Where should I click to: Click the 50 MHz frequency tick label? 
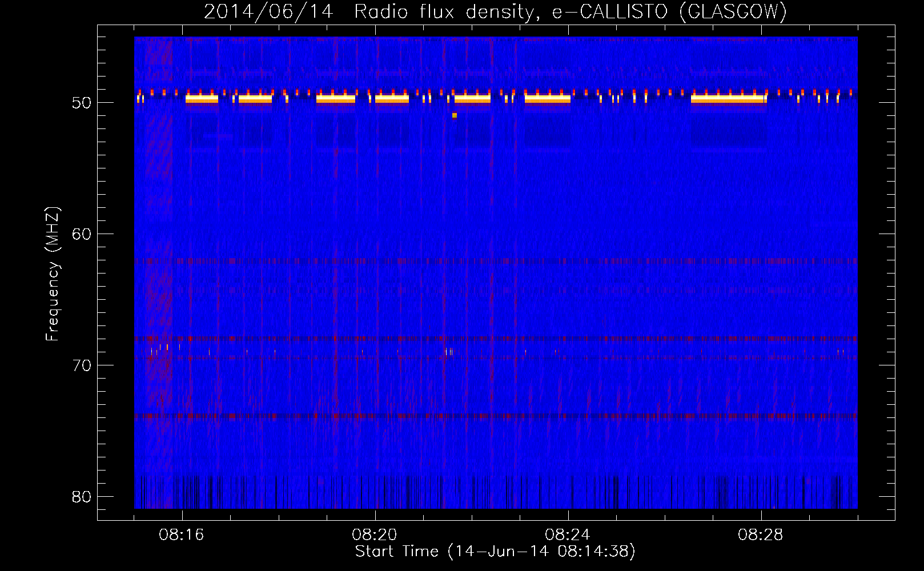coord(82,103)
